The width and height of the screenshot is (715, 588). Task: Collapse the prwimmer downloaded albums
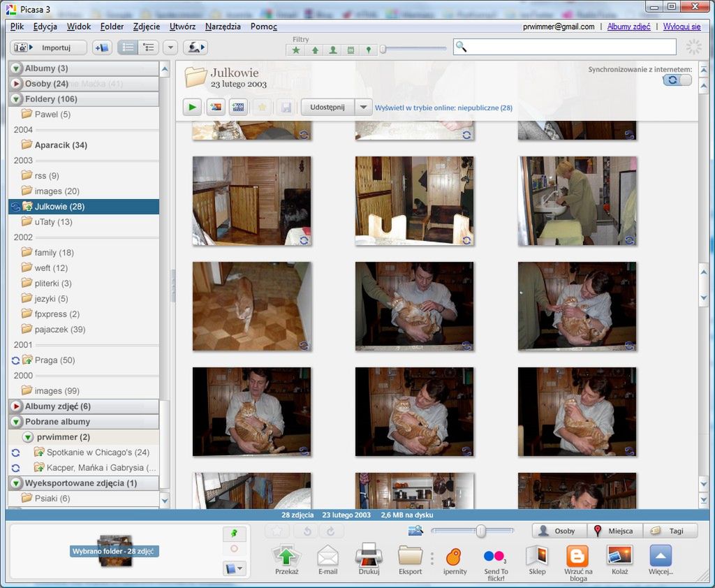point(28,436)
